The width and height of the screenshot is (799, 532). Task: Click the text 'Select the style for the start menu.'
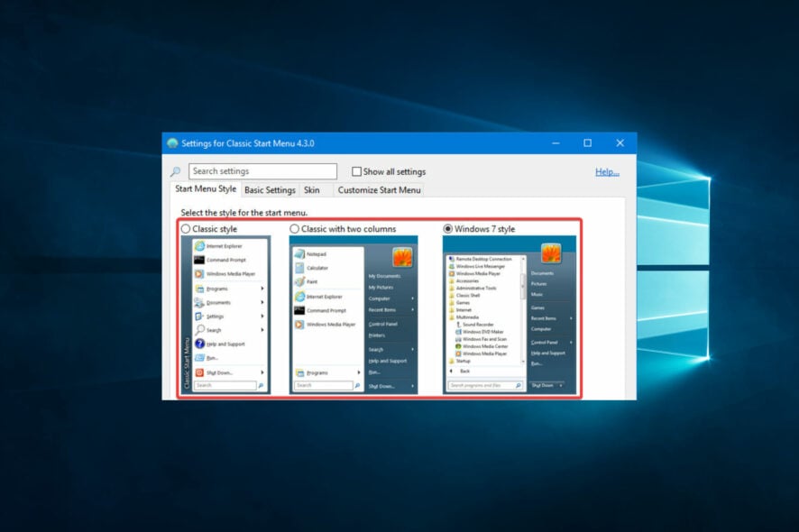coord(244,213)
